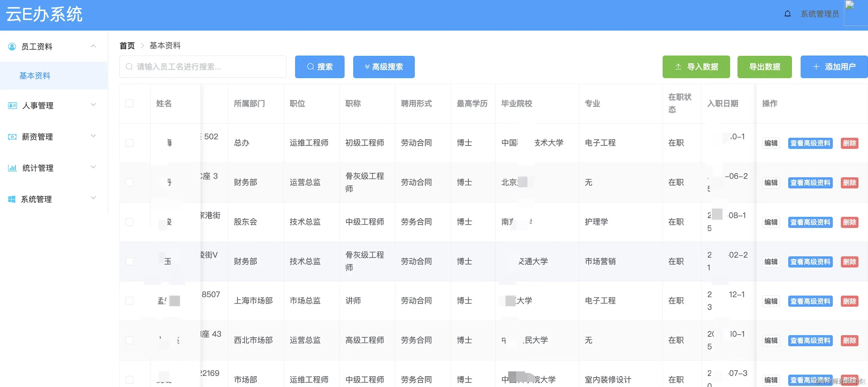Click the breadcrumb arrow after 首页
This screenshot has height=387, width=868.
(x=142, y=45)
